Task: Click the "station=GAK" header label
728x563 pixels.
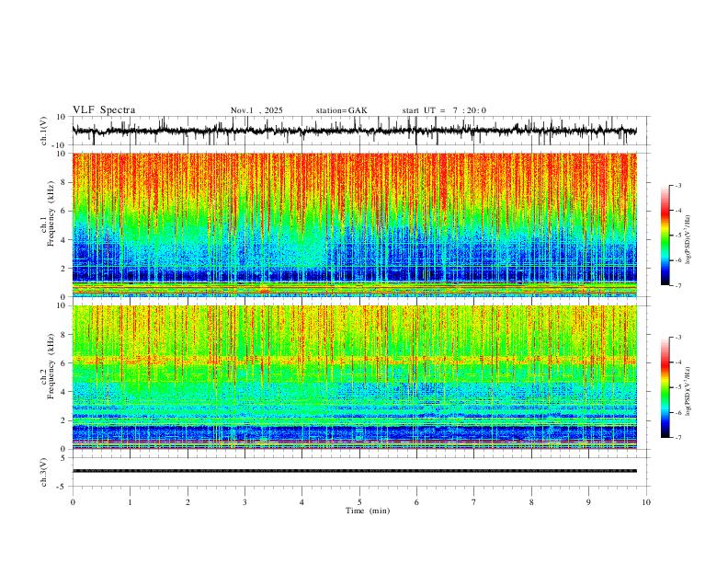Action: (341, 110)
